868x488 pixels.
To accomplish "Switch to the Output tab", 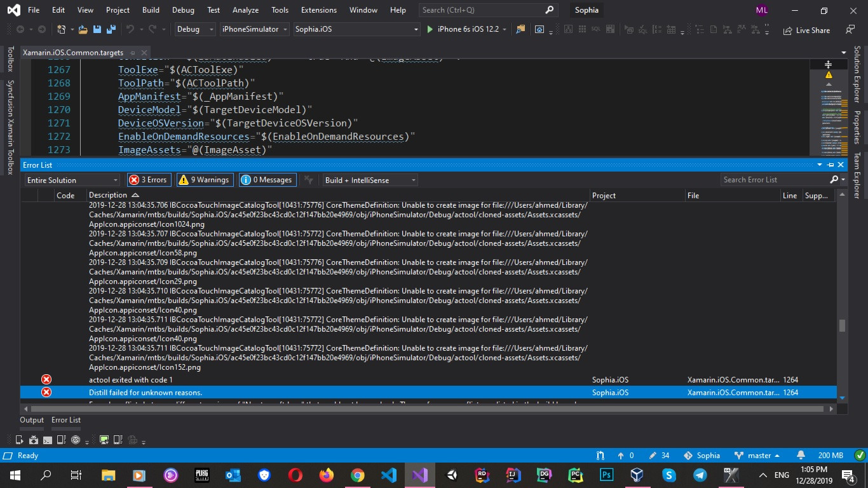I will (32, 420).
